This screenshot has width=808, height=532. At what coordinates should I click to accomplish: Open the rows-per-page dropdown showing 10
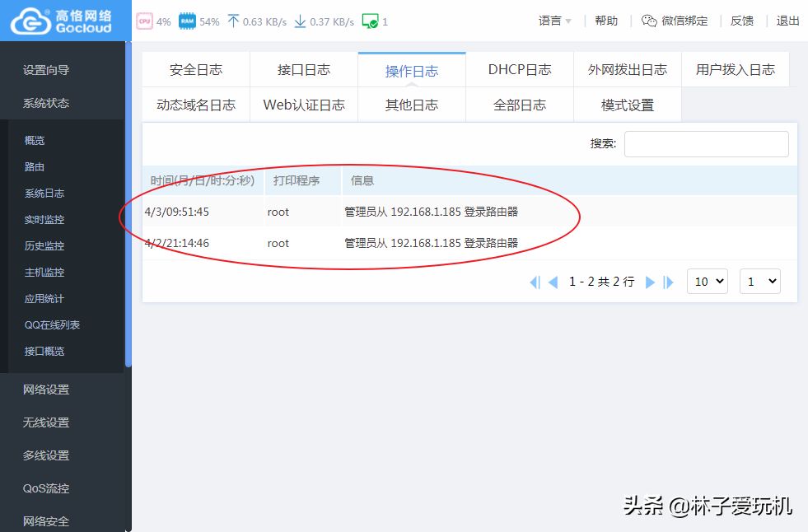(707, 281)
